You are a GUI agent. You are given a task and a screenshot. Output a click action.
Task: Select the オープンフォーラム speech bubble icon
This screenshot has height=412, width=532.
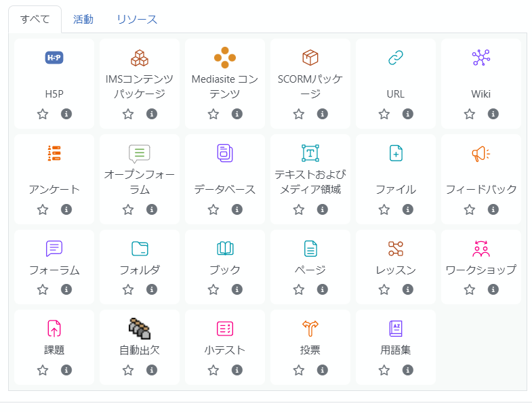click(x=140, y=153)
